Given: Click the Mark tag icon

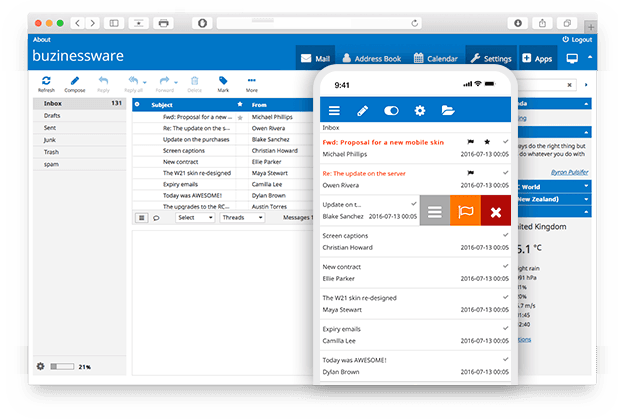Looking at the screenshot, I should click(223, 81).
